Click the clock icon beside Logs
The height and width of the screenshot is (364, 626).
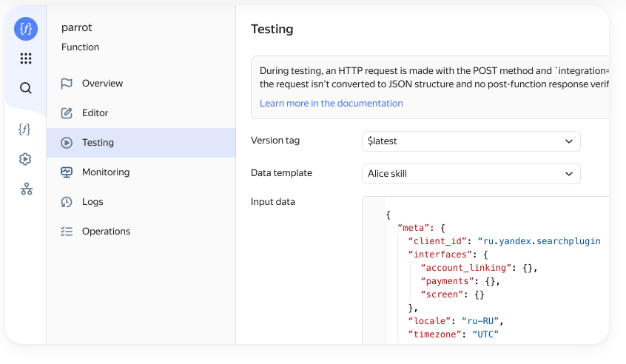[67, 202]
